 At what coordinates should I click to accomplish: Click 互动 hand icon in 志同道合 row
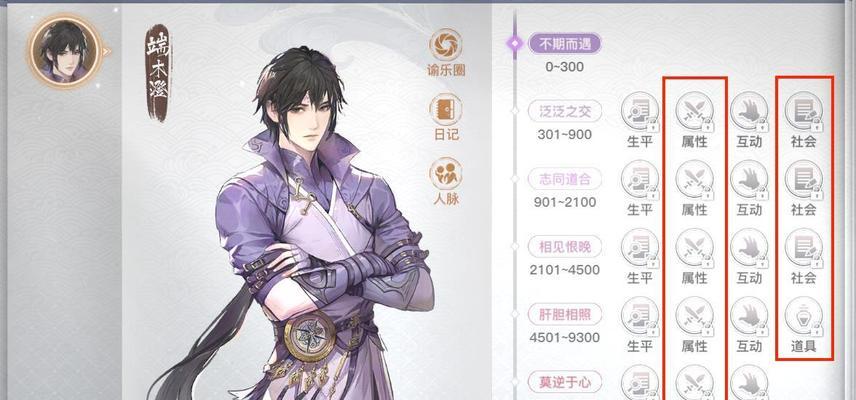[749, 179]
